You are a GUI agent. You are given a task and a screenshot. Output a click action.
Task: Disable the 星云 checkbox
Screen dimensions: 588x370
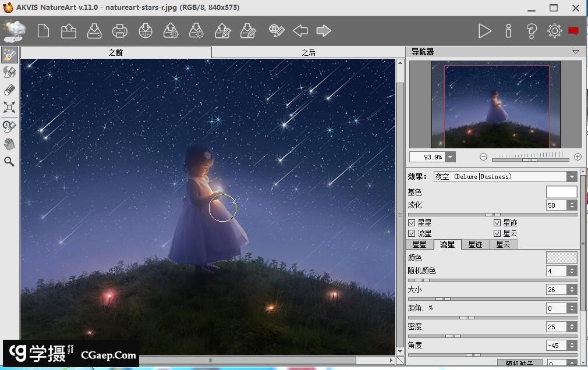497,233
